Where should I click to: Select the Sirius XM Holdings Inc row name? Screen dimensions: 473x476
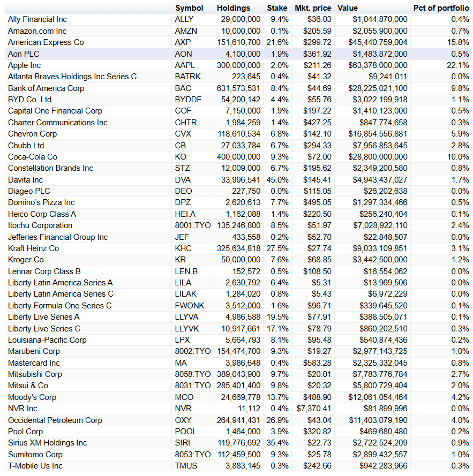click(x=47, y=443)
